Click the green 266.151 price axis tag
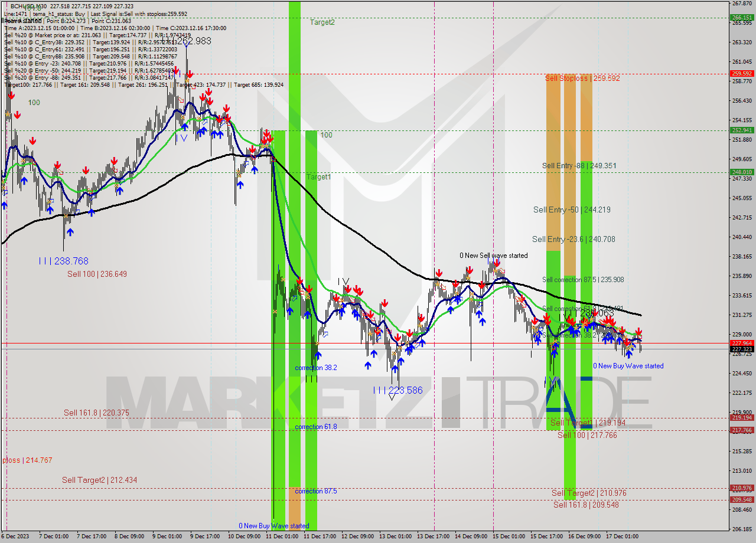Screen dimensions: 756x543 742,18
